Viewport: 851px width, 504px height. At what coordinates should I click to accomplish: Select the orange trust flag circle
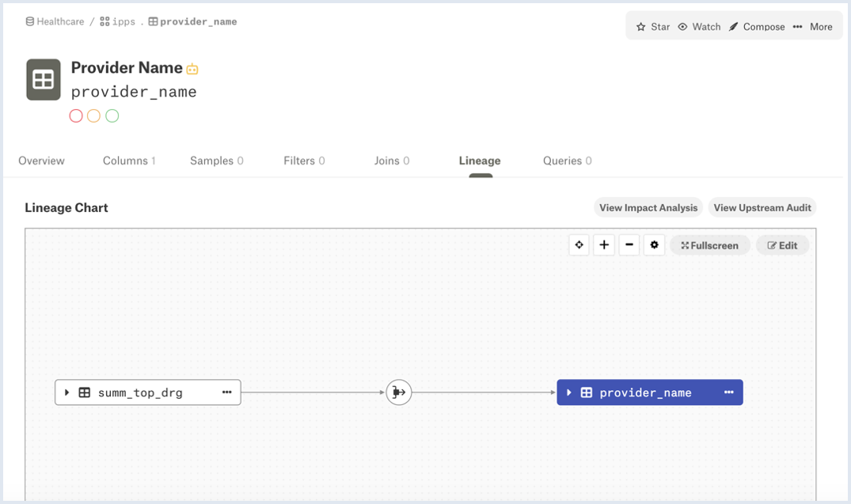(94, 116)
